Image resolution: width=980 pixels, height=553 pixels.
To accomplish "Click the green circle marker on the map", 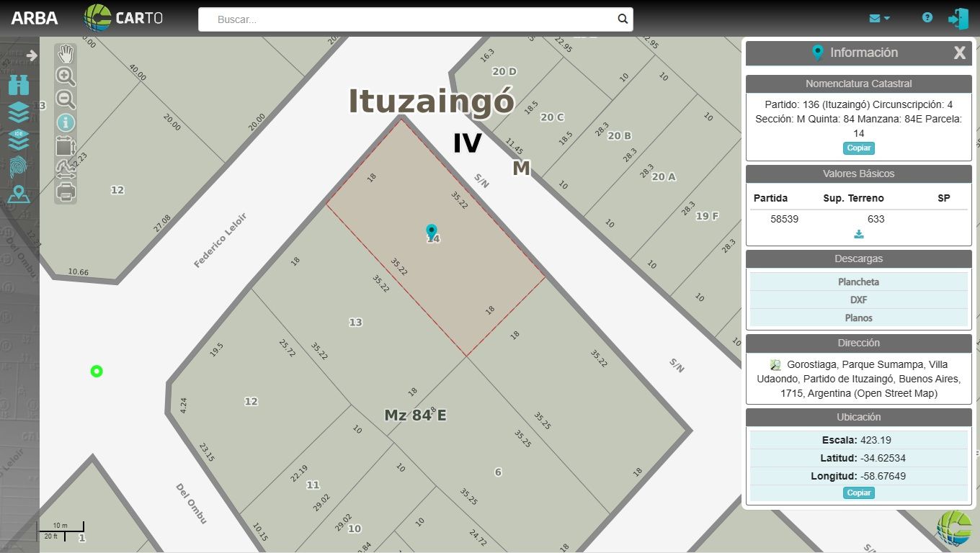I will 97,372.
